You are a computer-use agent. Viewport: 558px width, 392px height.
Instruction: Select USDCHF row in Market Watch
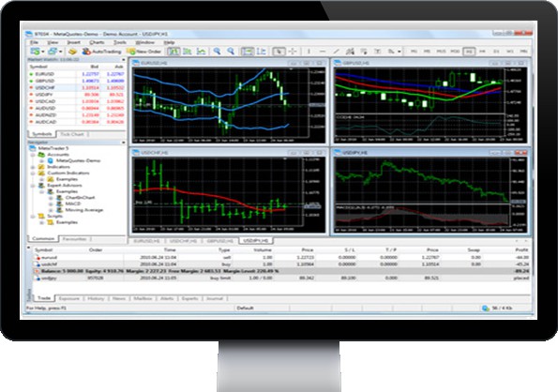pyautogui.click(x=77, y=87)
